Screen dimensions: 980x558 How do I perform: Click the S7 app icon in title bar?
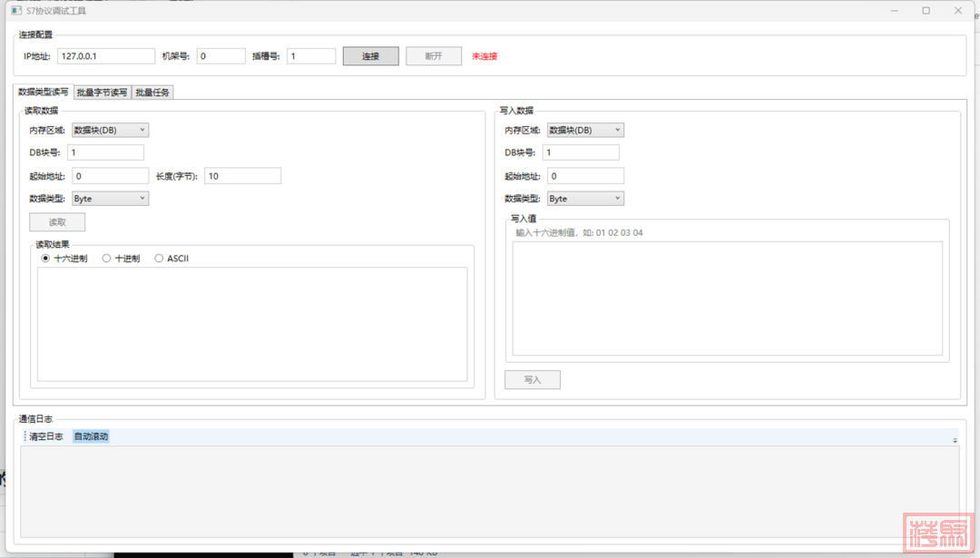tap(15, 11)
